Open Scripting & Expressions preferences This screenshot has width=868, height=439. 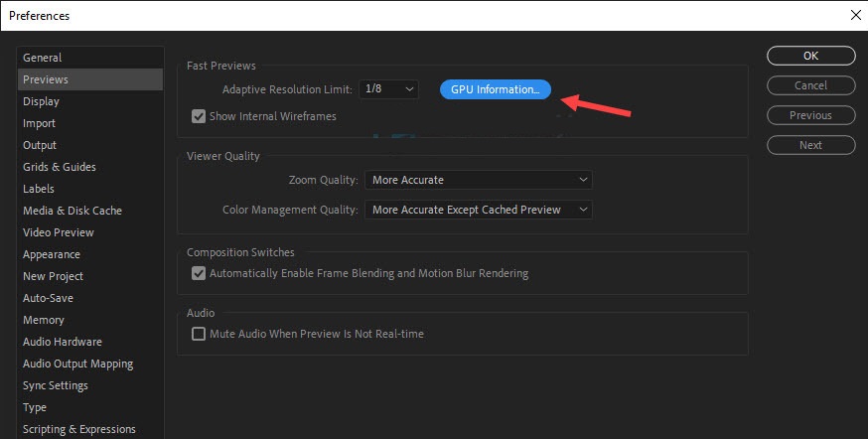click(x=90, y=429)
